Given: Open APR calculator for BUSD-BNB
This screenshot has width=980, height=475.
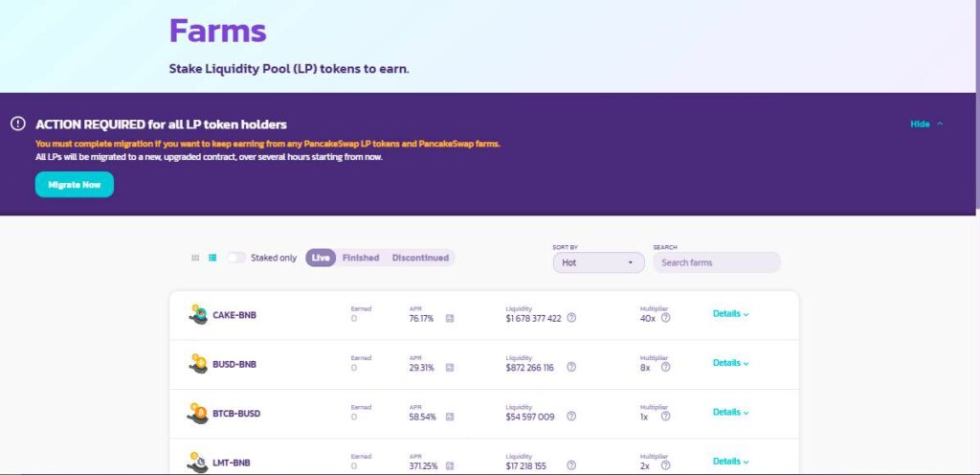Looking at the screenshot, I should 450,368.
